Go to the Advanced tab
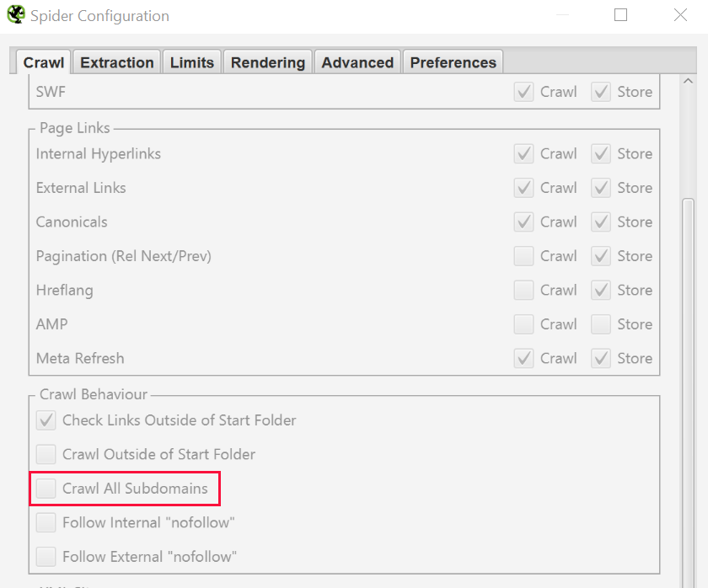Viewport: 708px width, 588px height. (x=357, y=62)
